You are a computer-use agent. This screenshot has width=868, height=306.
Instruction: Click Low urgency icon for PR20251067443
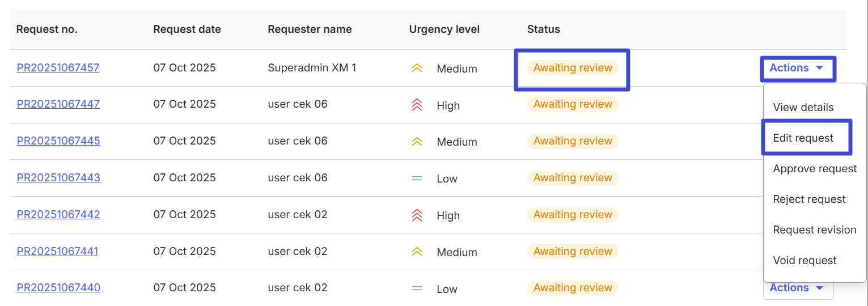click(x=417, y=178)
